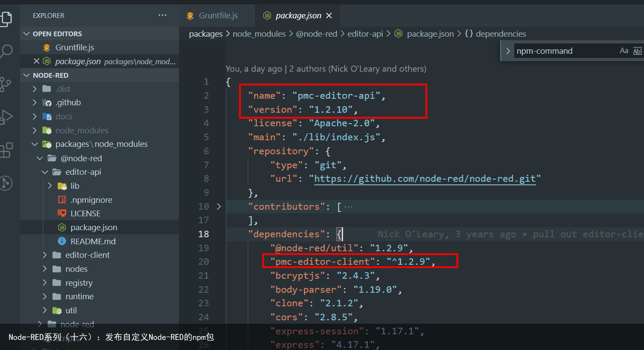
Task: Click the "body-parser" dependency key
Action: coord(306,289)
